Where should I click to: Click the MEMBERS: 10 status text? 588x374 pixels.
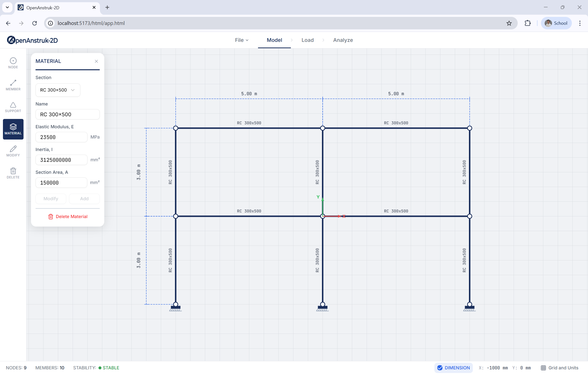[x=50, y=368]
